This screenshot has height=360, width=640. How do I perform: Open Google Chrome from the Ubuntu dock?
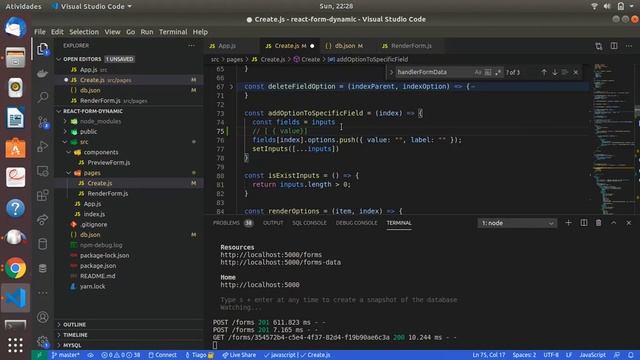16,268
